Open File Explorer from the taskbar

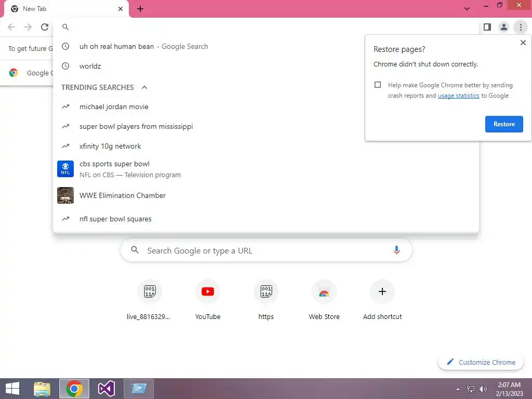point(42,389)
